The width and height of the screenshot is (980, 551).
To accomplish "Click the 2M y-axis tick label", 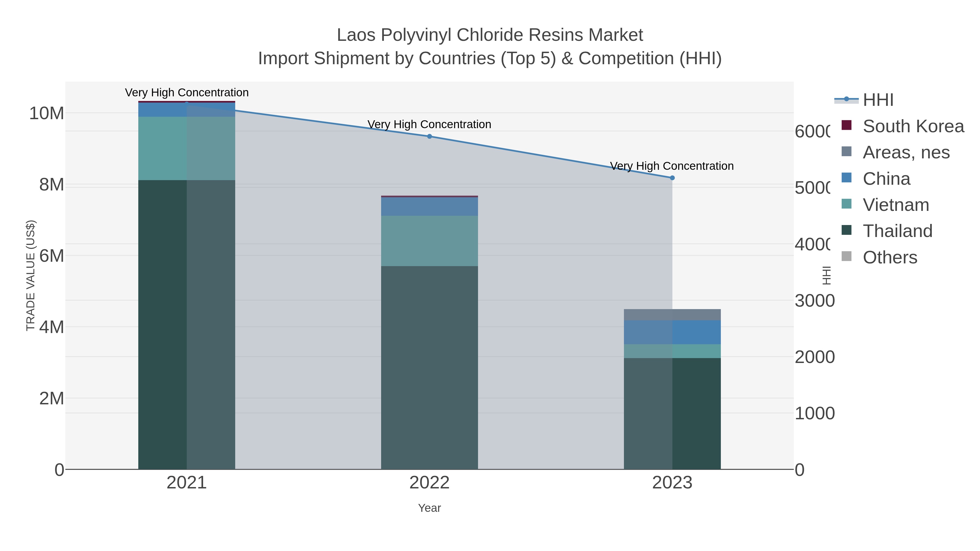I will coord(51,399).
